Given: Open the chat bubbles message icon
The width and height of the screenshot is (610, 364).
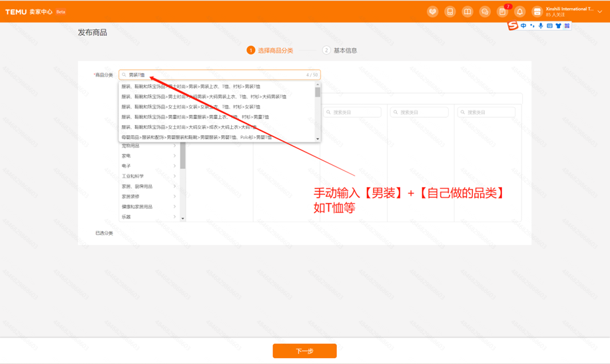Looking at the screenshot, I should pos(485,12).
